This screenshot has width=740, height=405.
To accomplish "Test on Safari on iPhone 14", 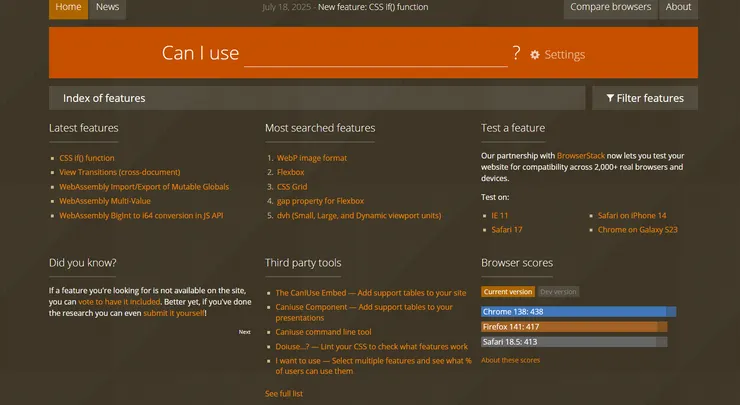I will 632,215.
